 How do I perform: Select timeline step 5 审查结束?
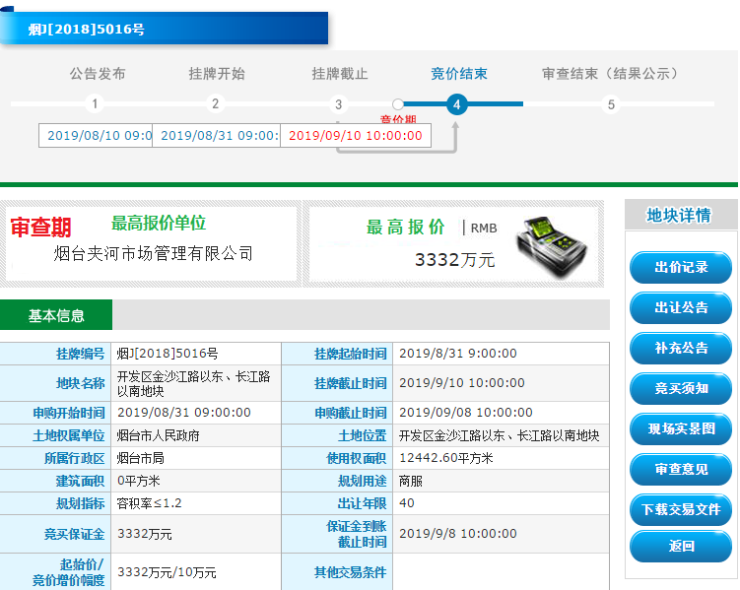pyautogui.click(x=610, y=104)
